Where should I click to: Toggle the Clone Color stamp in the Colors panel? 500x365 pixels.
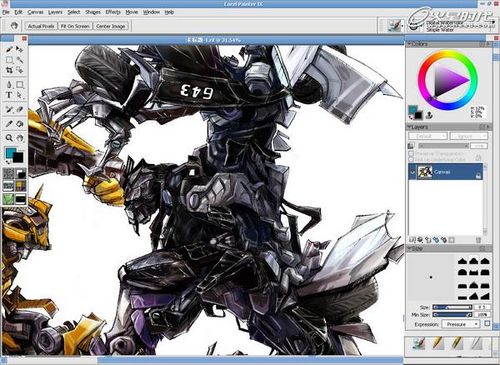coord(430,115)
